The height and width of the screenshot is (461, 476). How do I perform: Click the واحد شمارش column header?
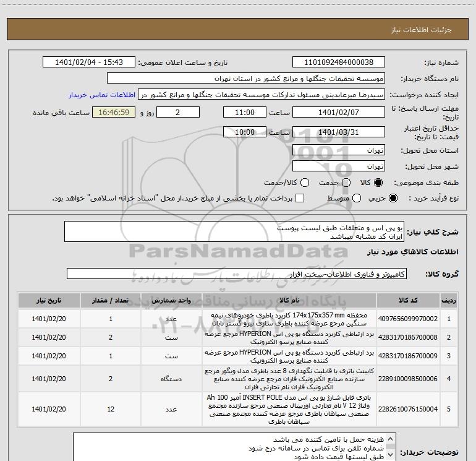click(171, 301)
